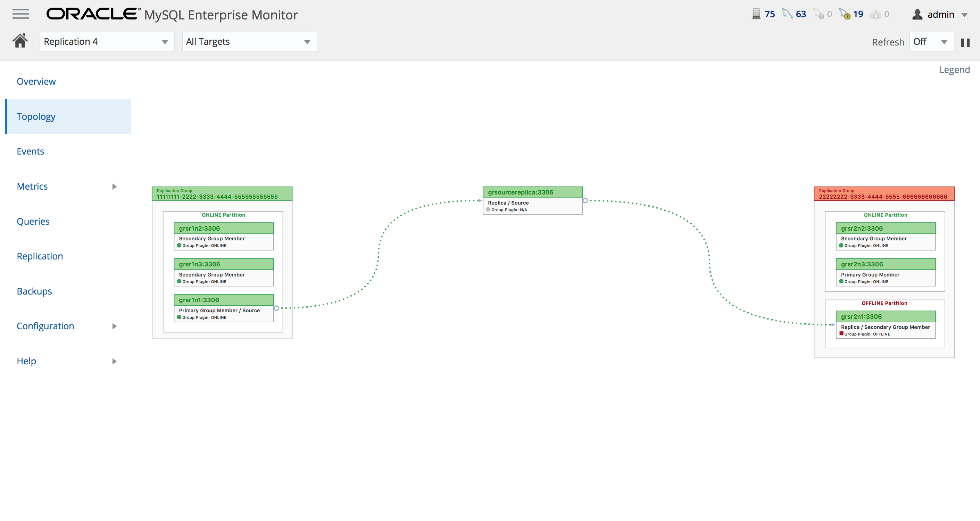The height and width of the screenshot is (521, 980).
Task: Open the admin account menu arrow
Action: pyautogui.click(x=964, y=15)
